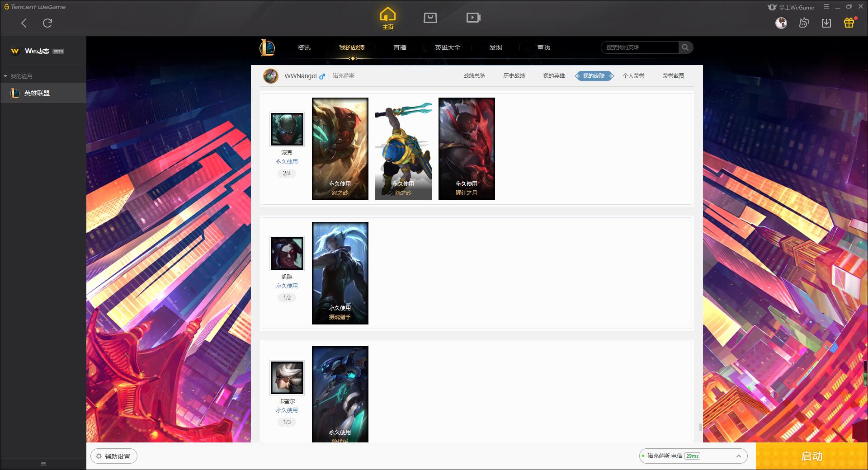Open the 腥红之月 skin card

pyautogui.click(x=467, y=149)
